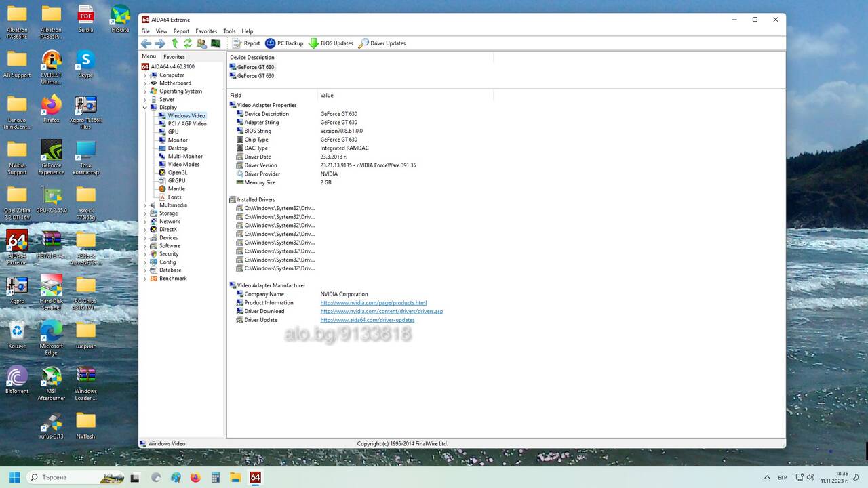Click the green monitor diagnostics icon in toolbar

pos(216,43)
